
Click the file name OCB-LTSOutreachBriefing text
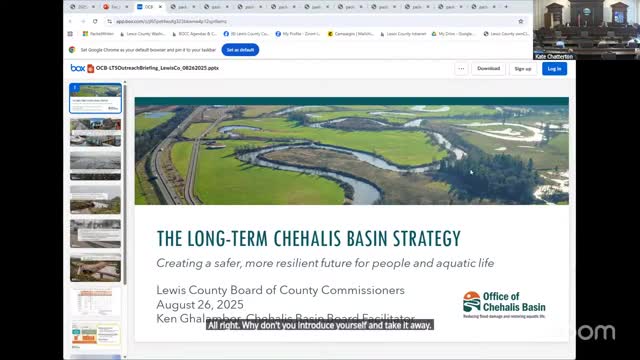tap(157, 68)
